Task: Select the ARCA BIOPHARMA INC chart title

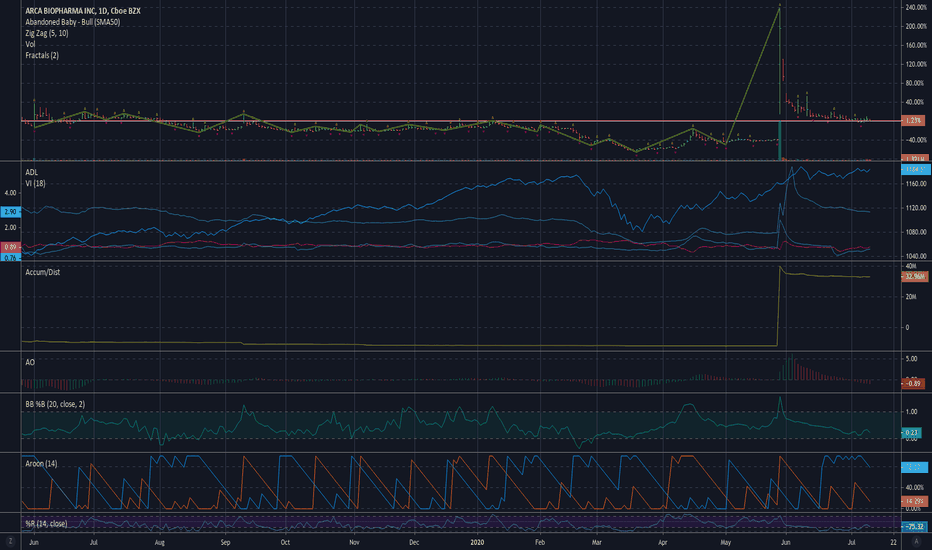Action: coord(83,11)
